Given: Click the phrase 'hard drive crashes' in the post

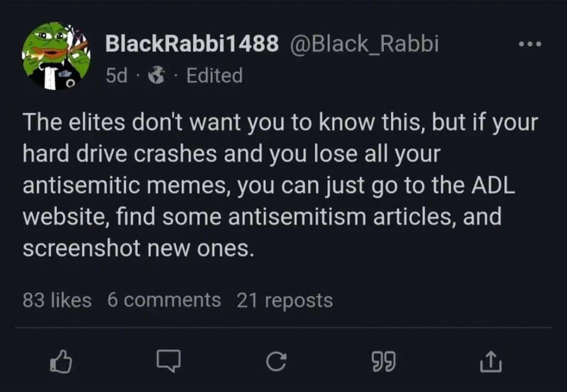Looking at the screenshot, I should tap(119, 154).
